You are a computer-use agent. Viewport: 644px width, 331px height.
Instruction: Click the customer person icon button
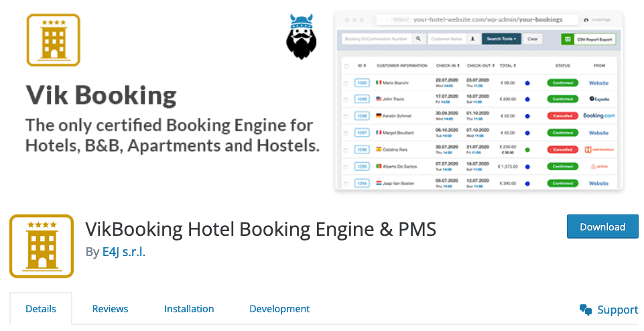click(x=472, y=39)
